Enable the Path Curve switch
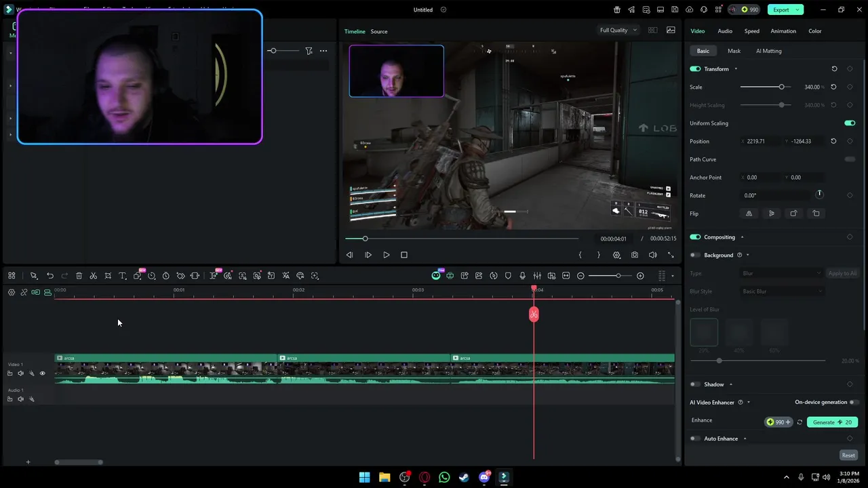The width and height of the screenshot is (868, 488). point(850,159)
